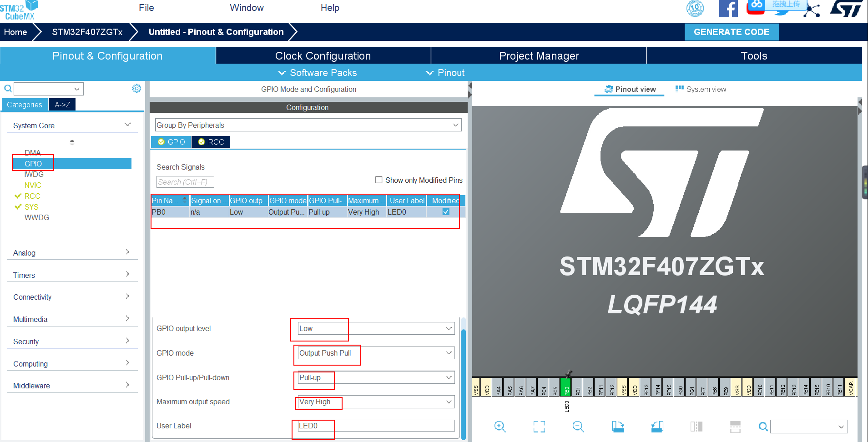This screenshot has width=868, height=442.
Task: Open the GPIO mode dropdown
Action: pyautogui.click(x=376, y=353)
